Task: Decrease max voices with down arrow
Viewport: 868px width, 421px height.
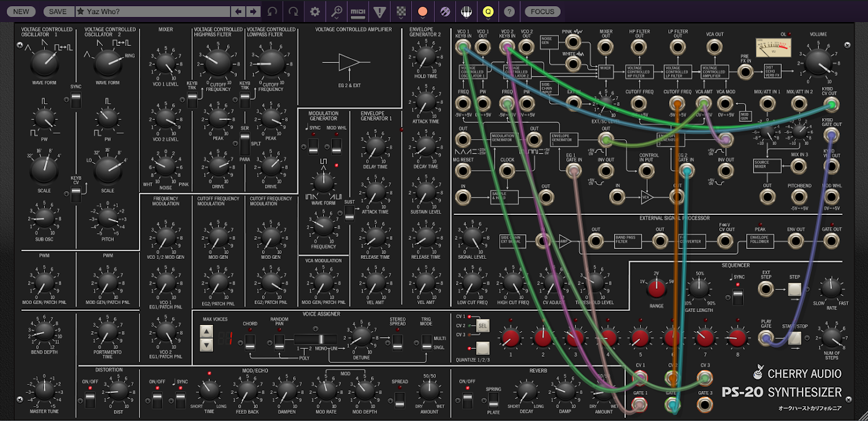Action: pyautogui.click(x=207, y=345)
